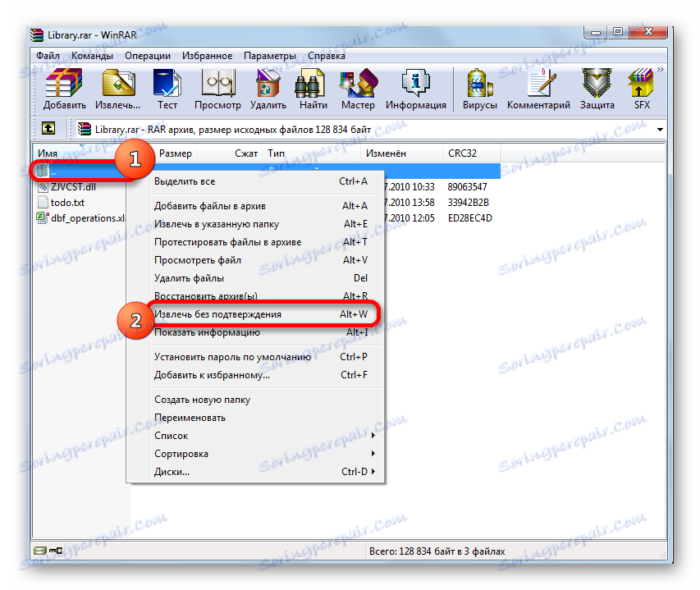Select the dbf_operations.xl file row

tap(88, 217)
